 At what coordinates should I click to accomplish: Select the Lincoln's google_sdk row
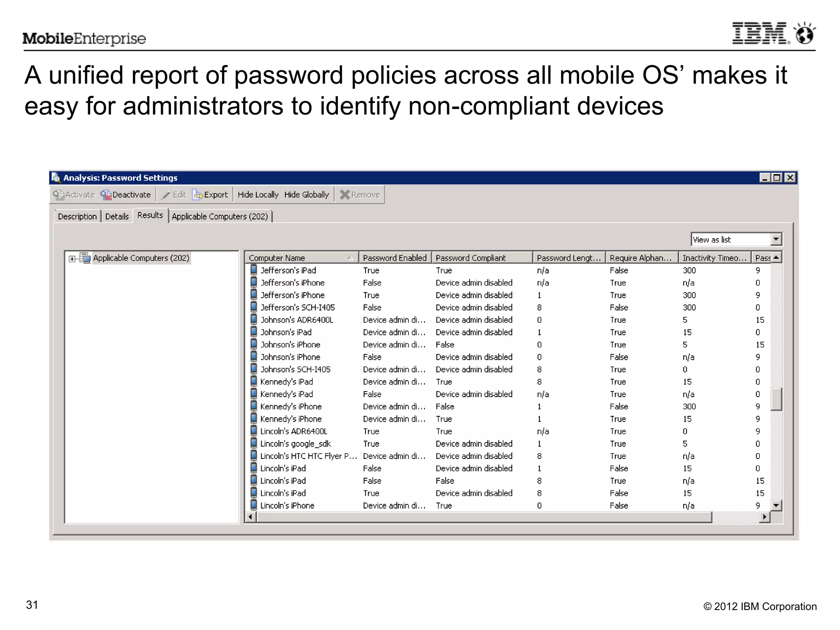[x=508, y=444]
